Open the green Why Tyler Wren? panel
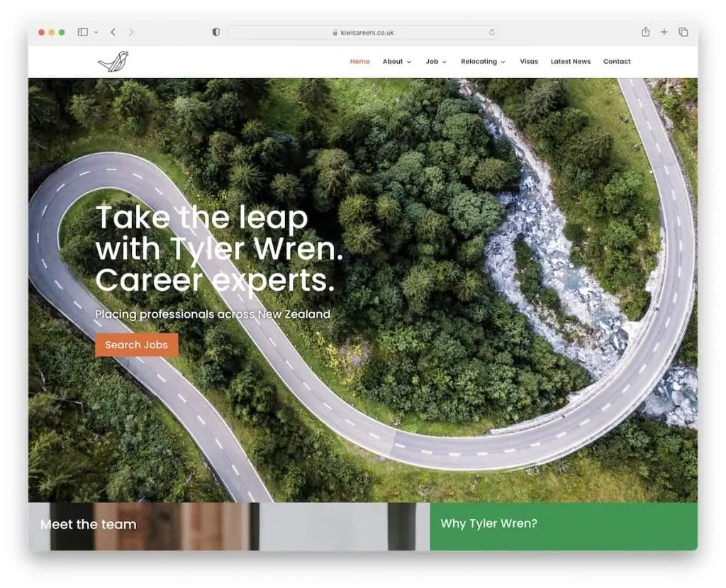 (563, 526)
